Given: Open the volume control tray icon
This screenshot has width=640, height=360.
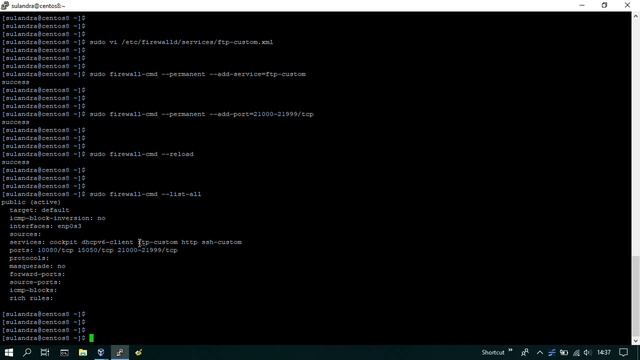Looking at the screenshot, I should coord(587,353).
